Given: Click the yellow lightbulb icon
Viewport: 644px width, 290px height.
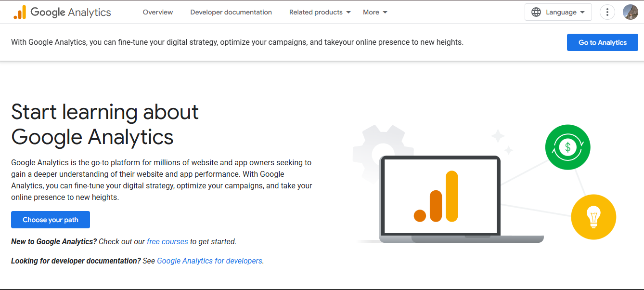Looking at the screenshot, I should pos(593,217).
